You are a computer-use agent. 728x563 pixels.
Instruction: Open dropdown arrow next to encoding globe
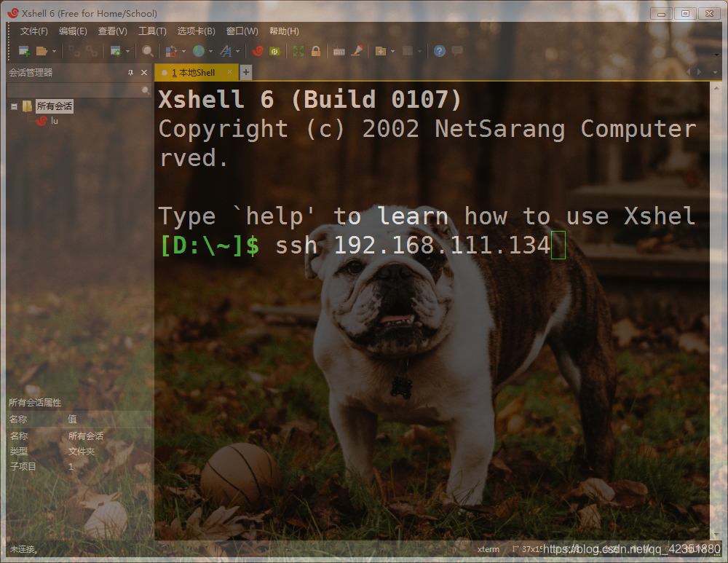tap(211, 52)
